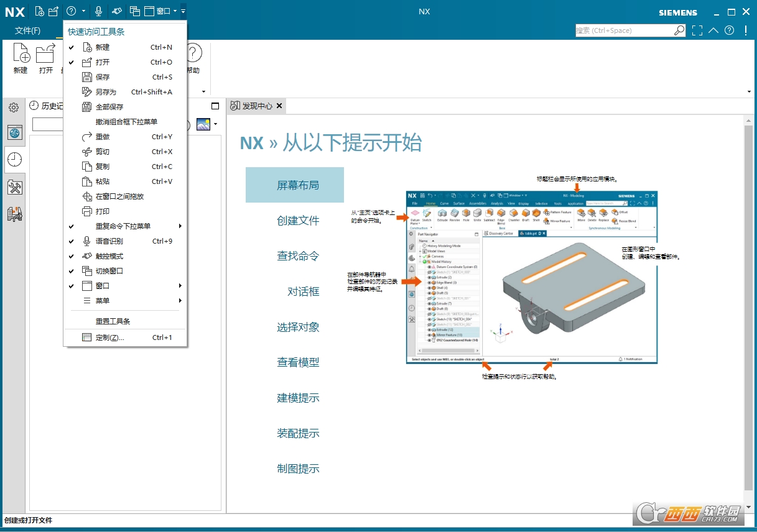Image resolution: width=757 pixels, height=532 pixels.
Task: Click the microphone voice recognition icon in the title bar
Action: (98, 11)
